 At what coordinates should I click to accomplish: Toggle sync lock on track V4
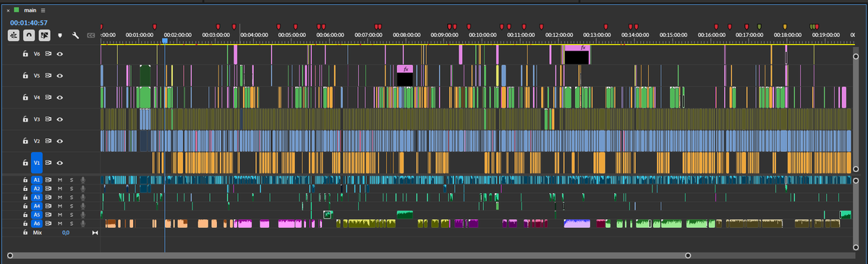click(x=49, y=97)
